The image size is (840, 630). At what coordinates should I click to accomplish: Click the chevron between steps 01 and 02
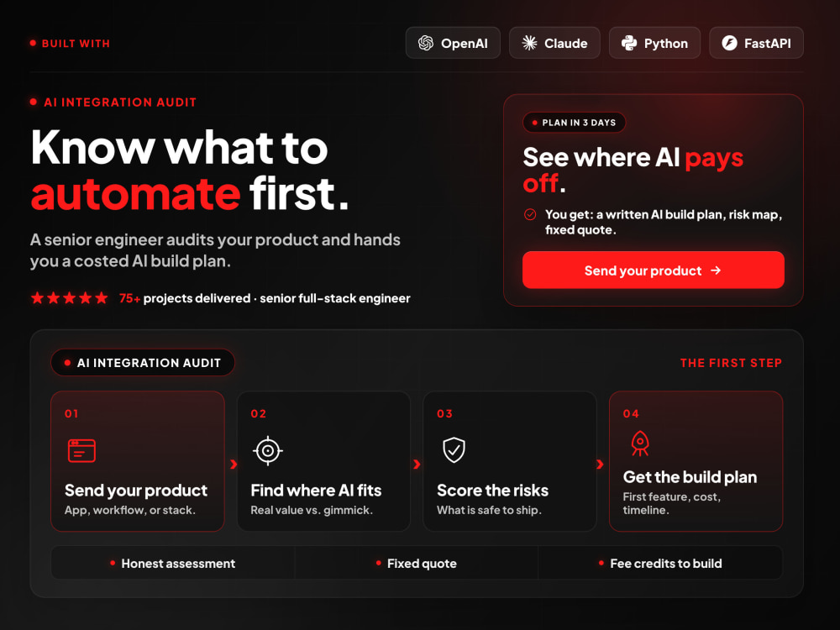[x=234, y=464]
